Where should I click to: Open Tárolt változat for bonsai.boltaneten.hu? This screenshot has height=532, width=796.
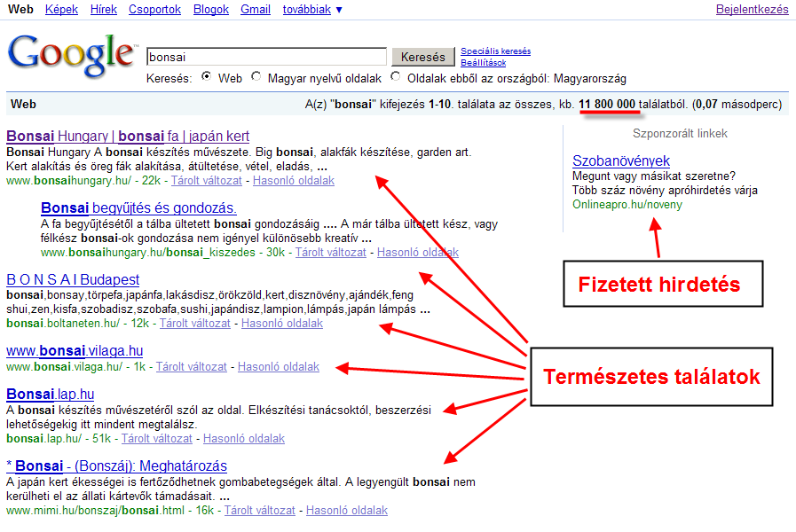(x=195, y=323)
